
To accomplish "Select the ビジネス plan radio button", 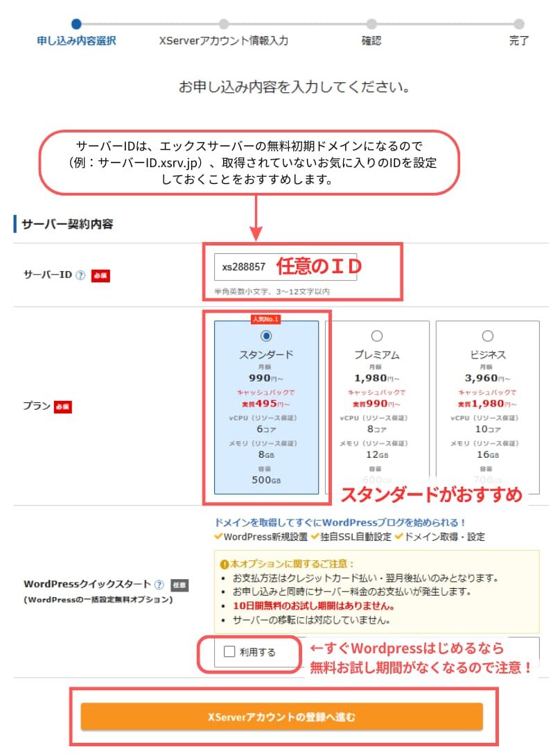I will coord(487,336).
